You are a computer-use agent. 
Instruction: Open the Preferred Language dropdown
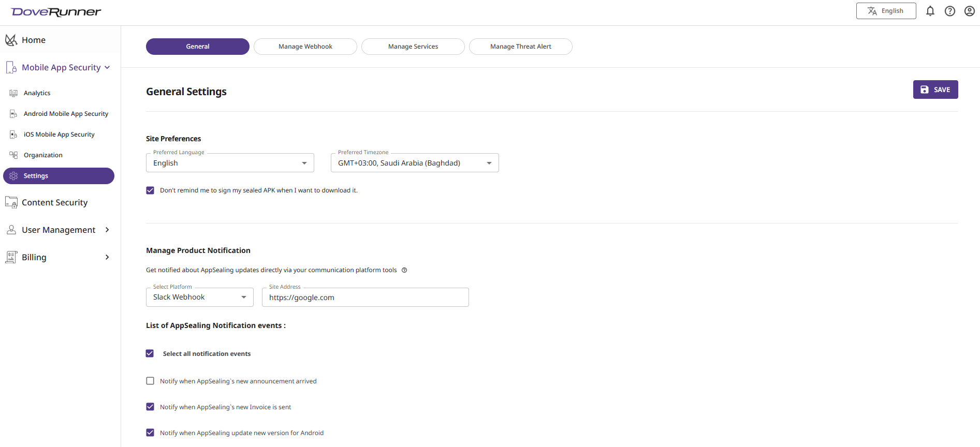click(230, 163)
